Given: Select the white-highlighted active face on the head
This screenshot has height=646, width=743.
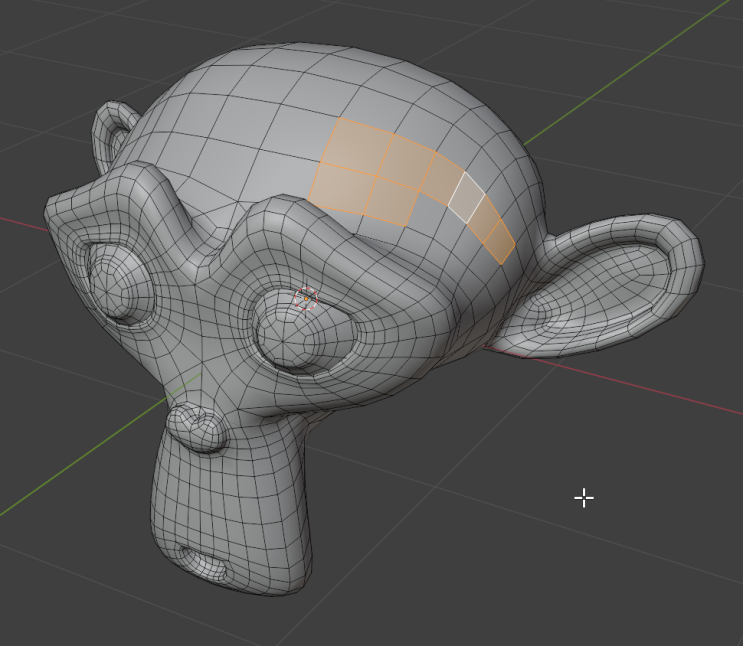Looking at the screenshot, I should coord(466,198).
